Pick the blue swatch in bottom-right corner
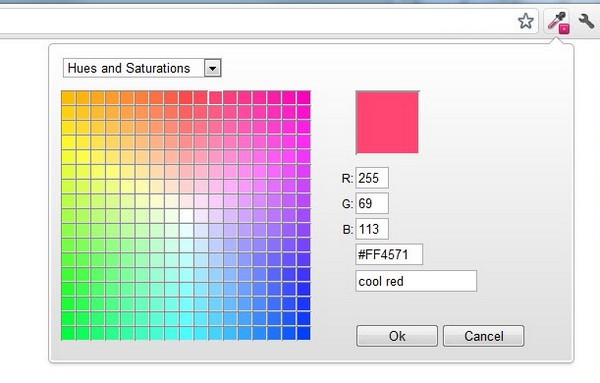The image size is (600, 383). pos(304,333)
